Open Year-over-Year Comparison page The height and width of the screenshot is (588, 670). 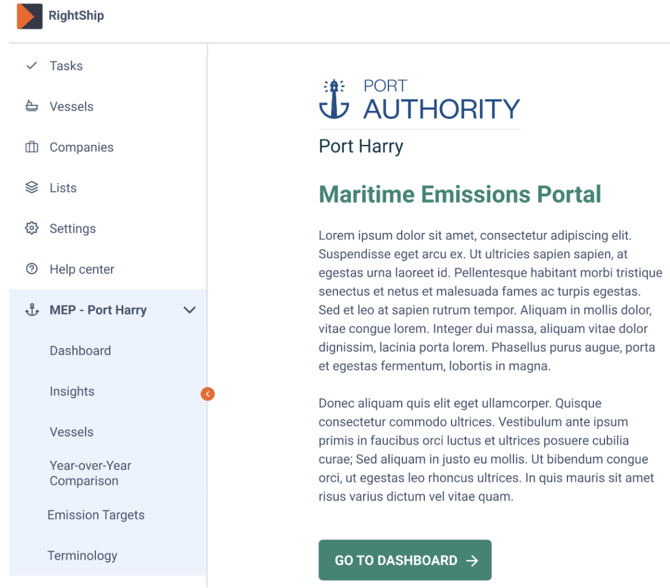(x=91, y=473)
